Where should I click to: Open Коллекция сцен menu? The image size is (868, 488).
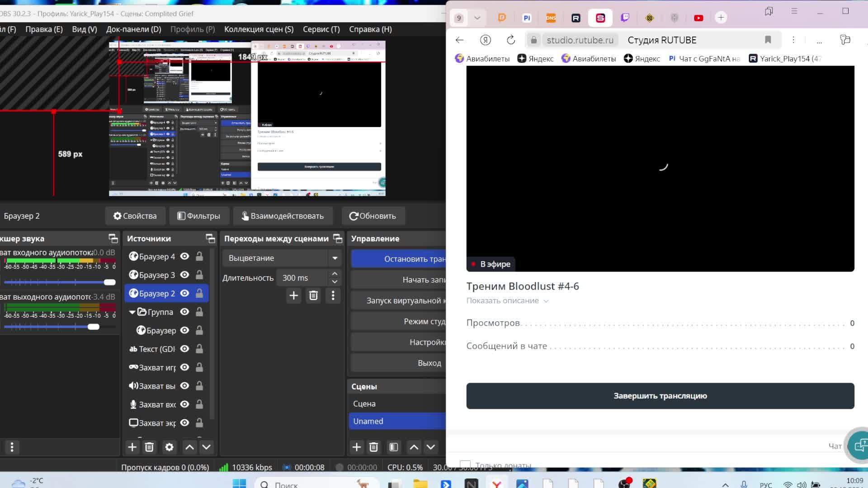[259, 29]
